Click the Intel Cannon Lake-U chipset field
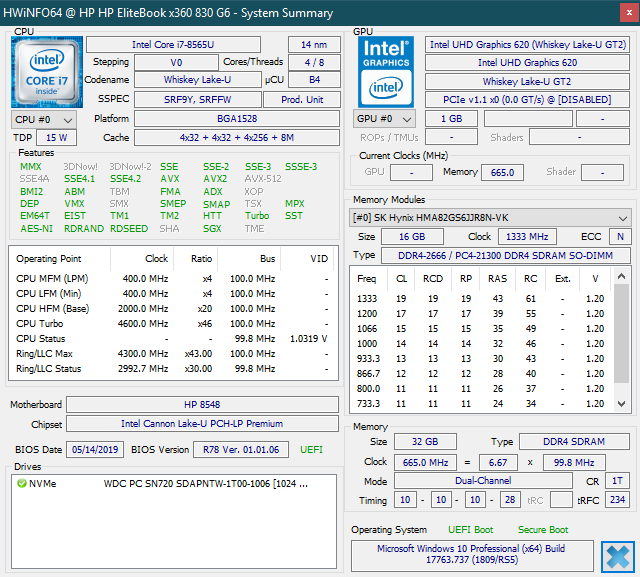This screenshot has height=577, width=640. coord(203,424)
